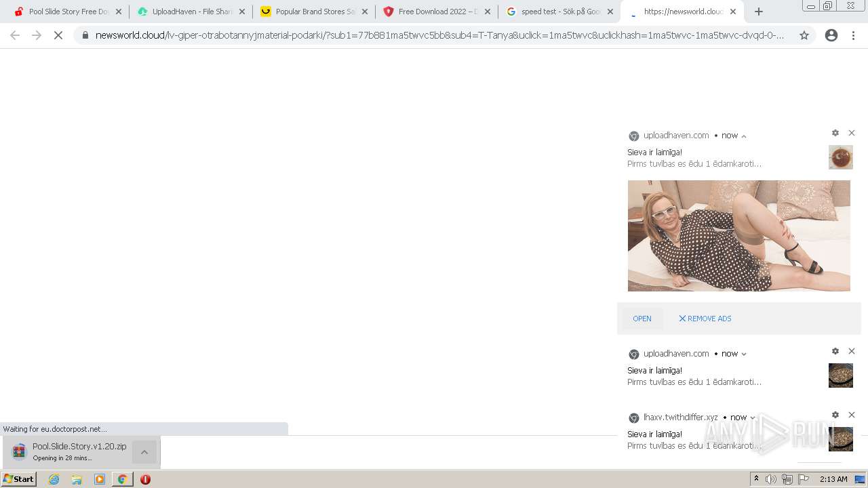Open a new browser tab
Screen dimensions: 868x488
[x=759, y=12]
